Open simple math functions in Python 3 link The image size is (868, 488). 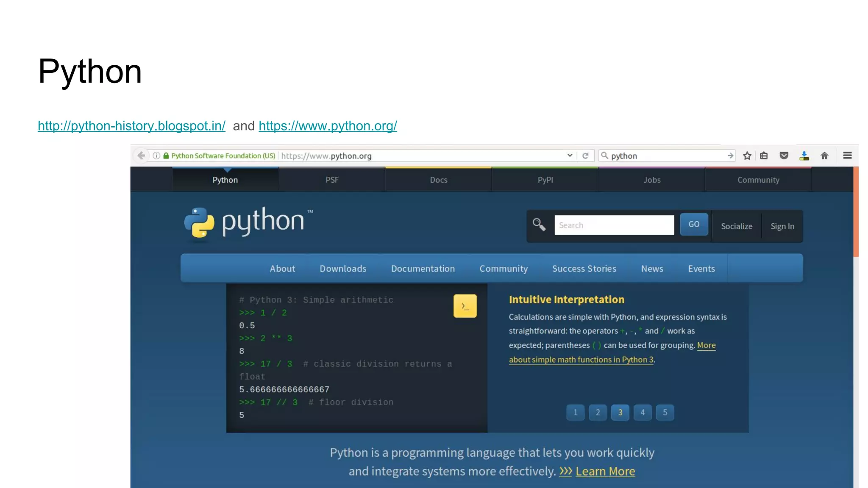[581, 360]
